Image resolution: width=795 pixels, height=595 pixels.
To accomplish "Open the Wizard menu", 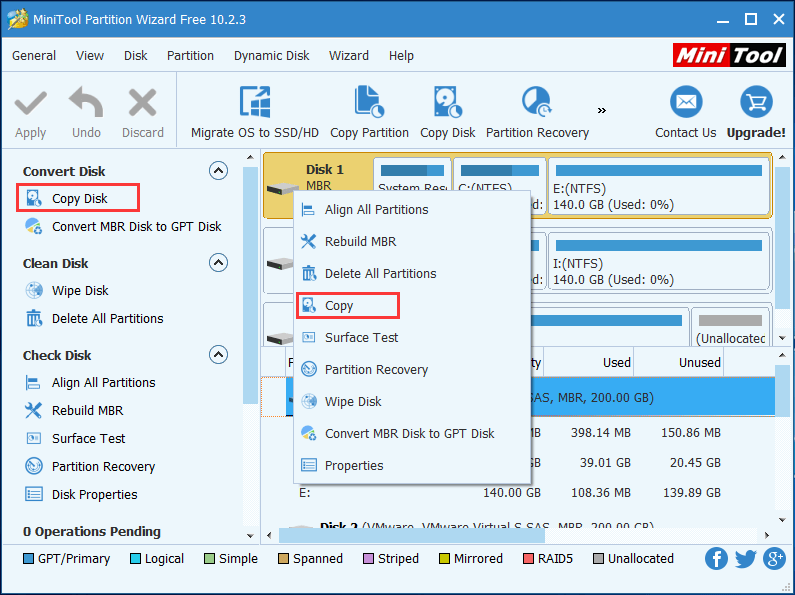I will (x=348, y=55).
